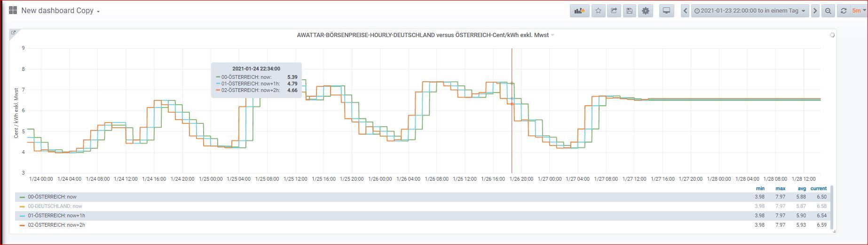The width and height of the screenshot is (868, 245).
Task: Click current value 6.59
Action: 821,225
